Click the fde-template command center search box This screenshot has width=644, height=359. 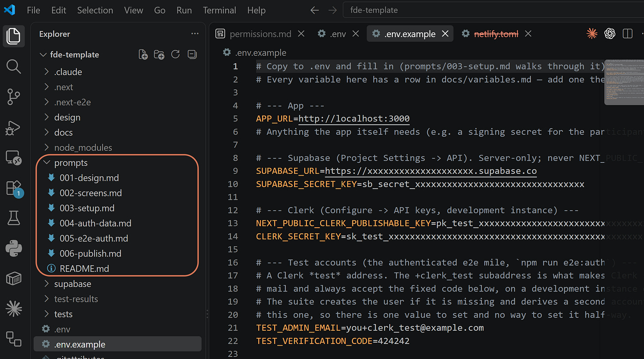pyautogui.click(x=493, y=10)
